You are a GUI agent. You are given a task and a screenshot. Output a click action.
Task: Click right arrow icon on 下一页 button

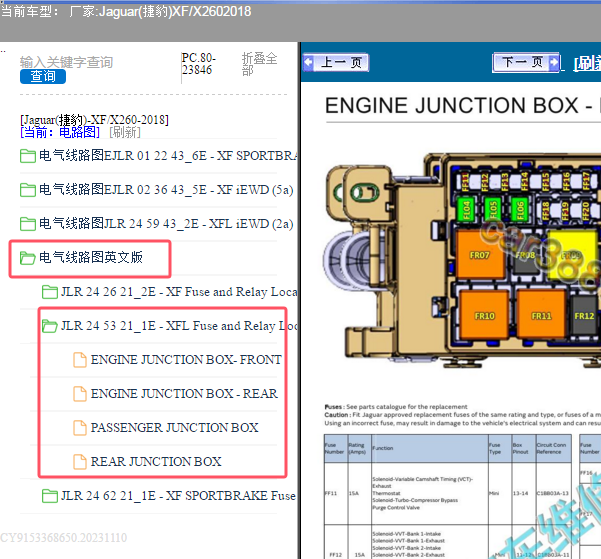pyautogui.click(x=553, y=62)
